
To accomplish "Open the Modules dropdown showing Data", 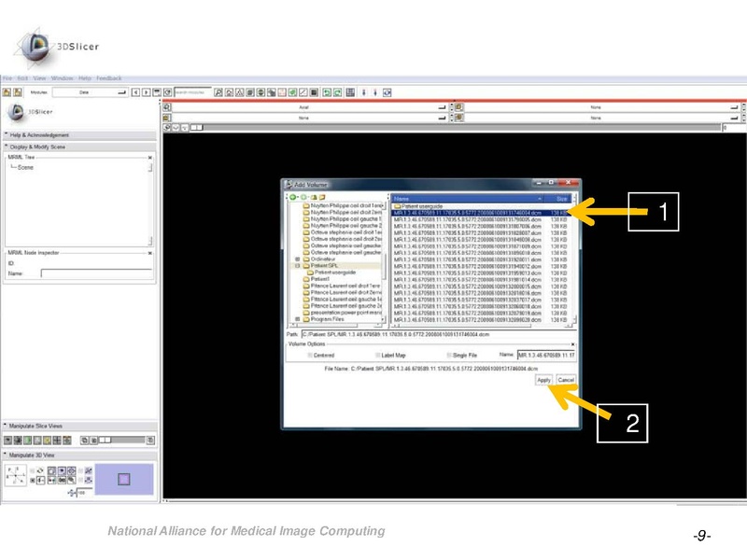I will point(90,92).
